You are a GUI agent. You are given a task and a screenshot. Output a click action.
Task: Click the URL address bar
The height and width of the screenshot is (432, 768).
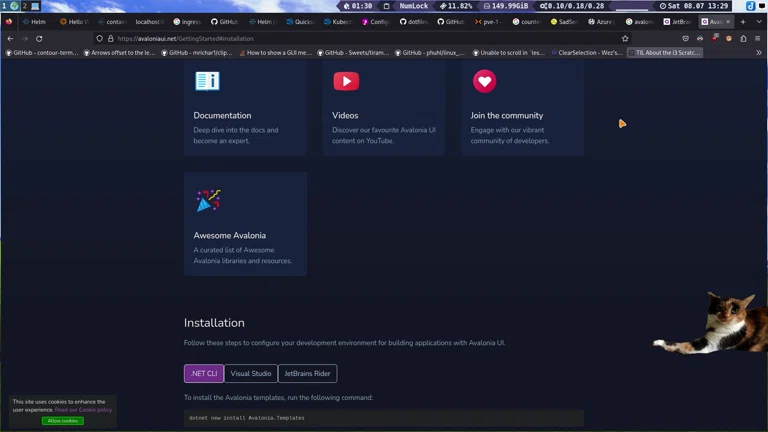click(x=362, y=38)
